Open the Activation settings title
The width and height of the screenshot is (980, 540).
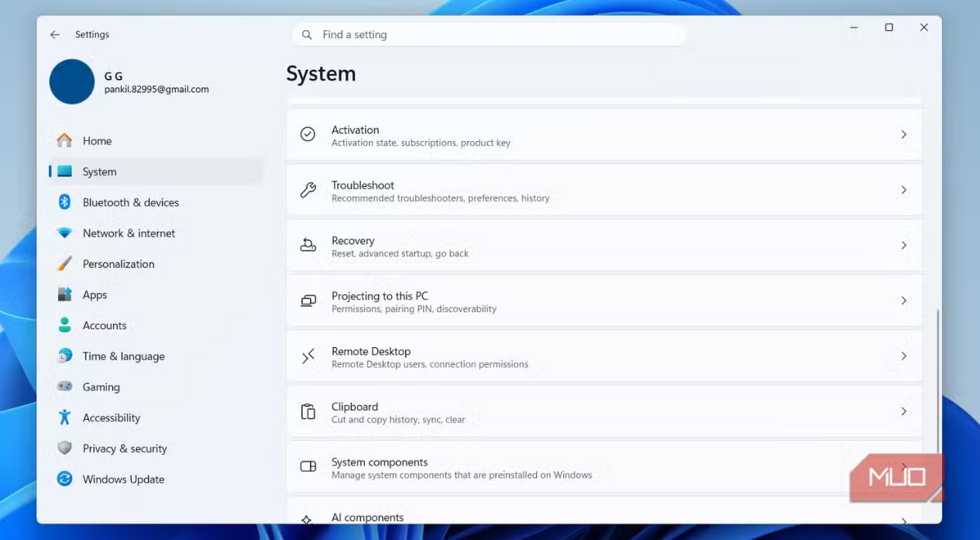click(355, 129)
